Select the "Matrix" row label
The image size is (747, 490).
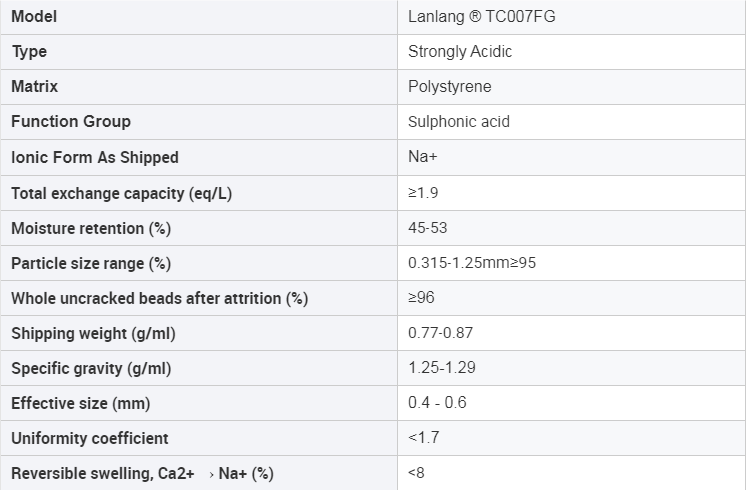[34, 86]
